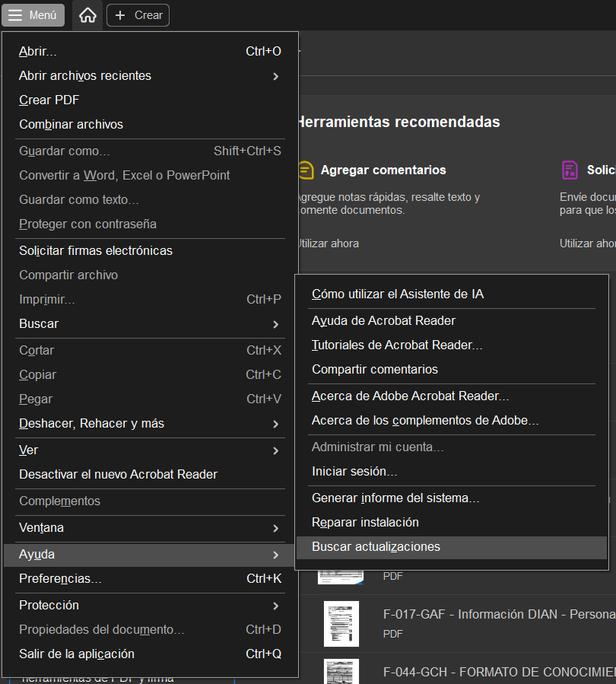Open Preferencias... from menu
Screen dimensions: 616x684
pos(150,579)
